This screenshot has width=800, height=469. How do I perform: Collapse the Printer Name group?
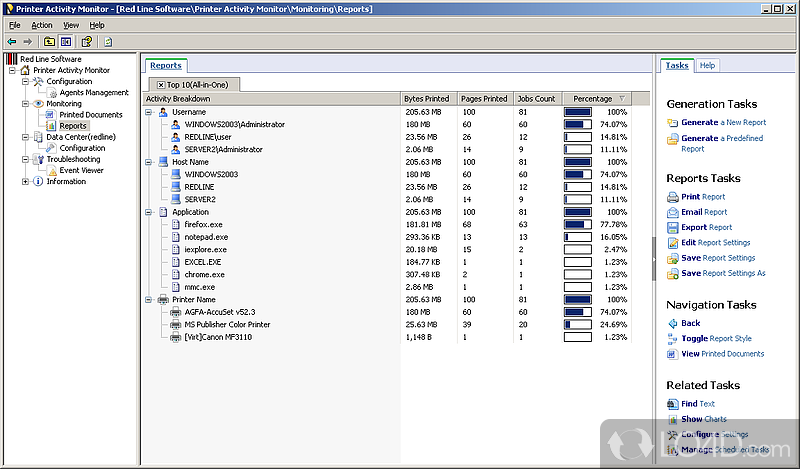[x=149, y=299]
